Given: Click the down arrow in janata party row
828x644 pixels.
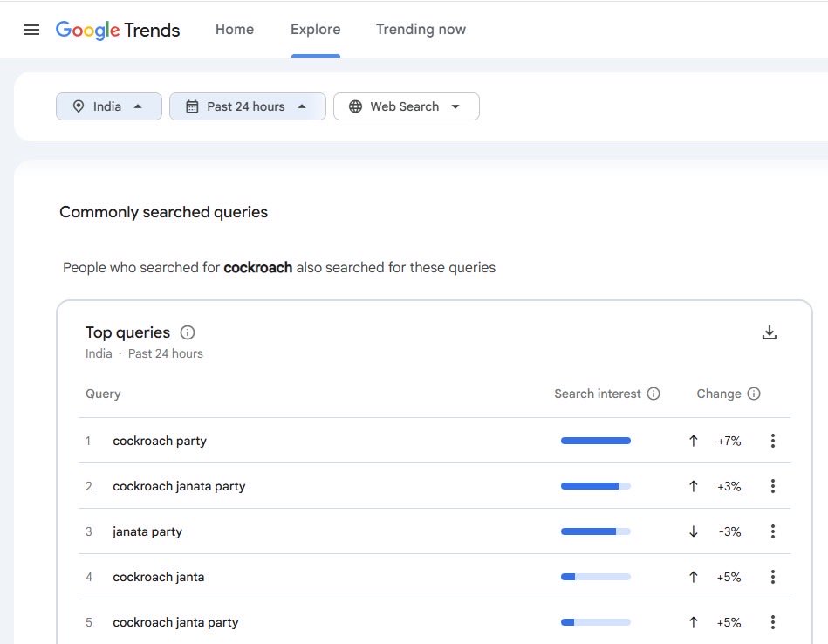Looking at the screenshot, I should [x=694, y=531].
